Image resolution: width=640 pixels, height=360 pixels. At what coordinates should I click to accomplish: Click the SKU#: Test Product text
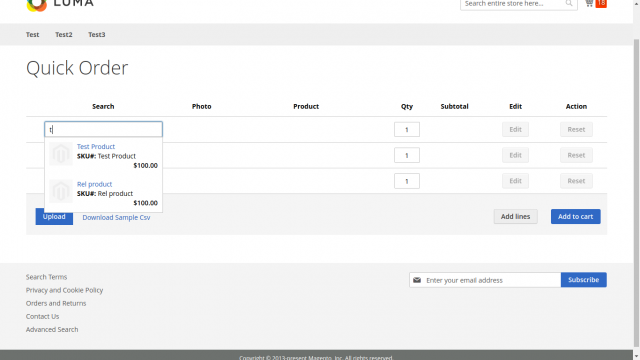click(x=106, y=156)
